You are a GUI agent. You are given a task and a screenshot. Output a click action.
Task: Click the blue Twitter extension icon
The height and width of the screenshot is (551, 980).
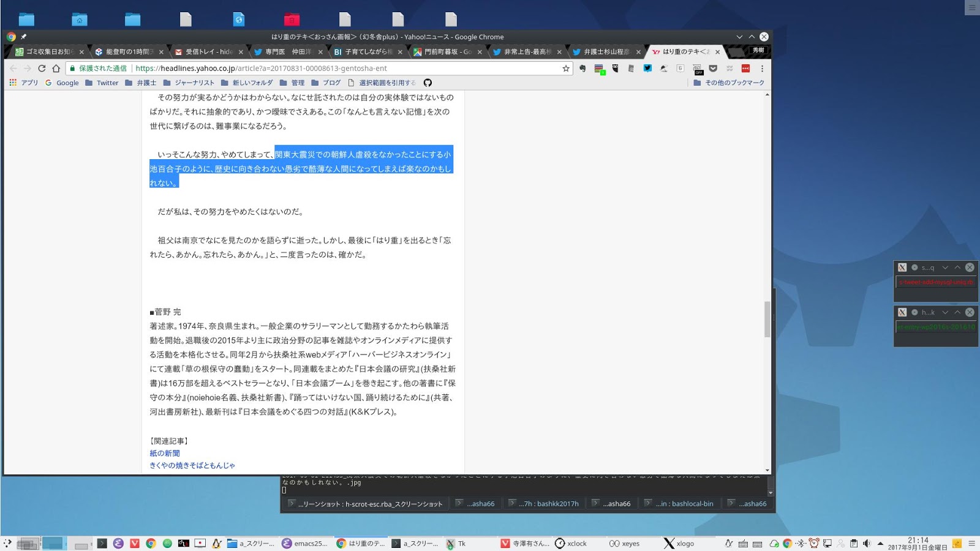click(x=647, y=69)
